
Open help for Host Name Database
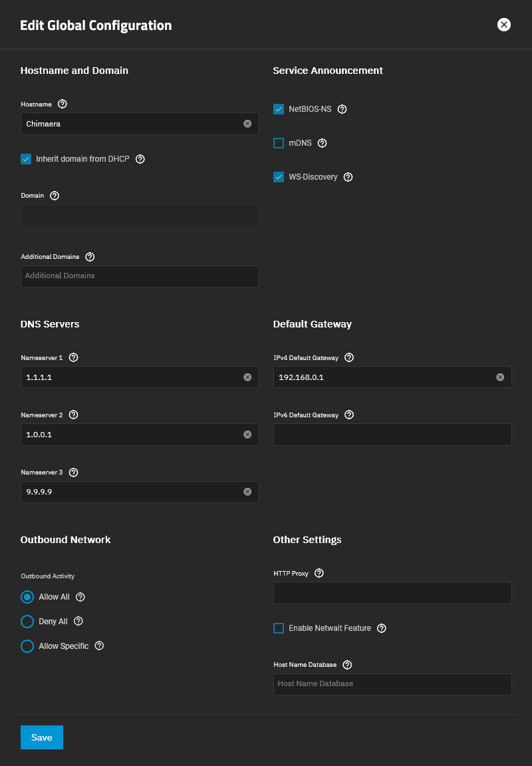347,665
